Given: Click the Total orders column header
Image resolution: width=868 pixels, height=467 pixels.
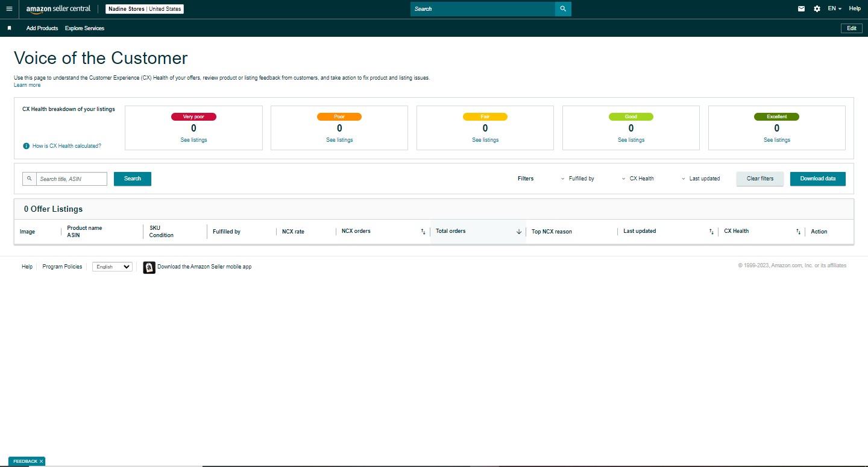Looking at the screenshot, I should (451, 231).
